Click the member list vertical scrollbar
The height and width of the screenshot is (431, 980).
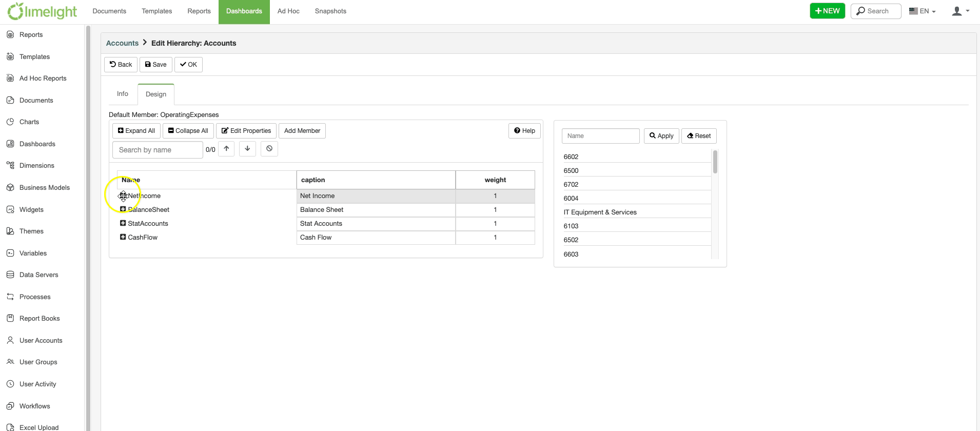(x=715, y=205)
